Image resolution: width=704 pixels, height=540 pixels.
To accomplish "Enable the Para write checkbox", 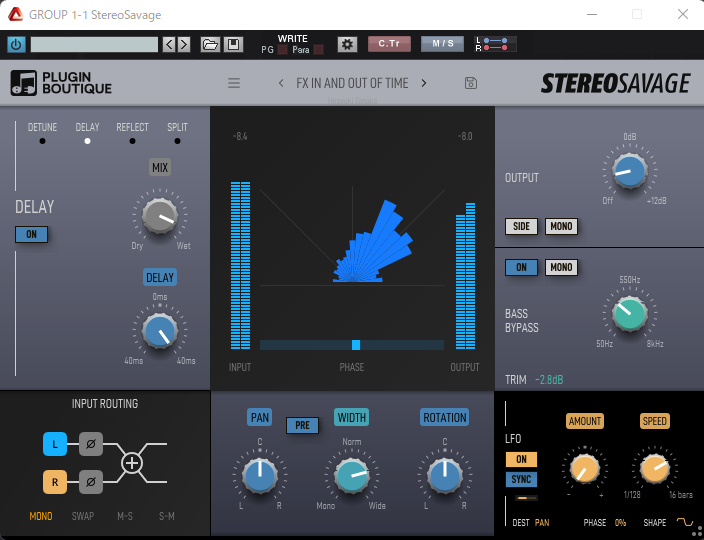I will click(x=319, y=50).
